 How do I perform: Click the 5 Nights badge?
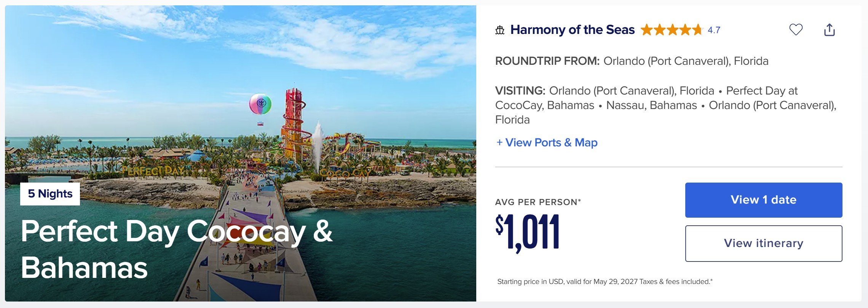pyautogui.click(x=50, y=194)
